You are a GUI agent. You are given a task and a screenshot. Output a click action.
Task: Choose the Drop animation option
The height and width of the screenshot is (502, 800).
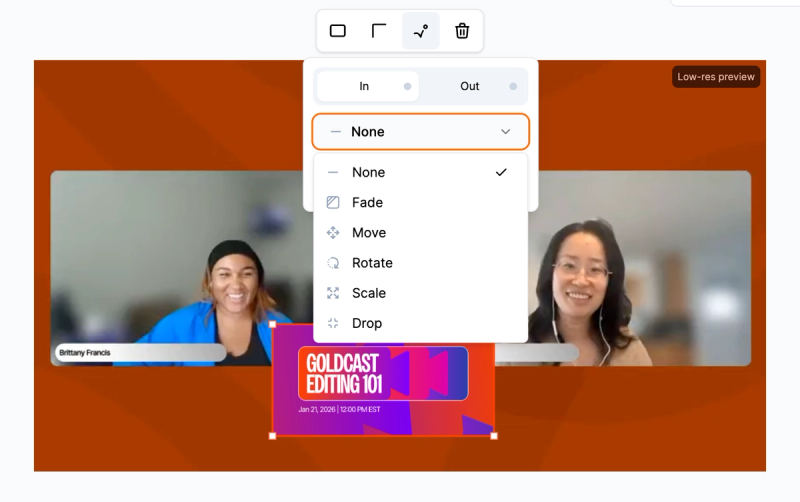click(420, 323)
